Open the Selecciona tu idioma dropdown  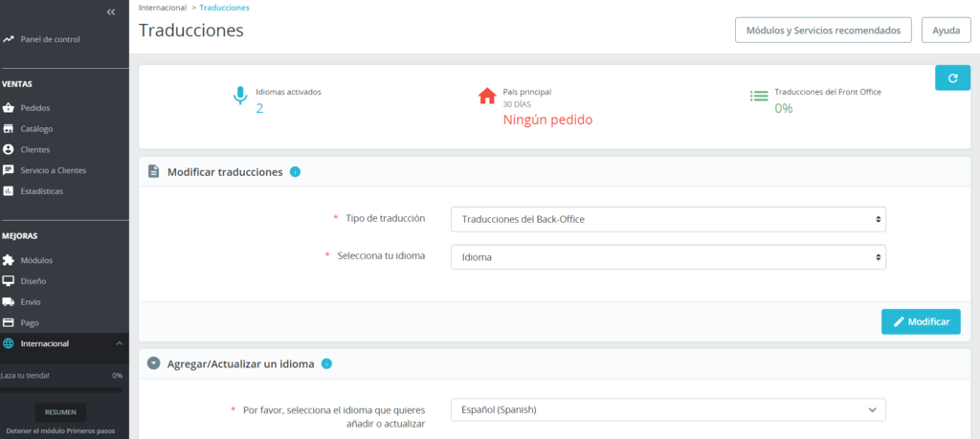coord(668,256)
